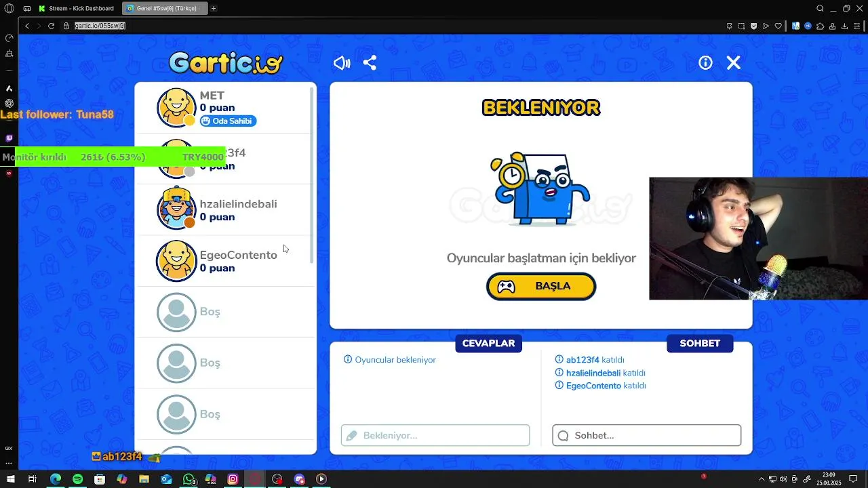Click the EgeoContento player avatar
Viewport: 868px width, 488px height.
(176, 260)
